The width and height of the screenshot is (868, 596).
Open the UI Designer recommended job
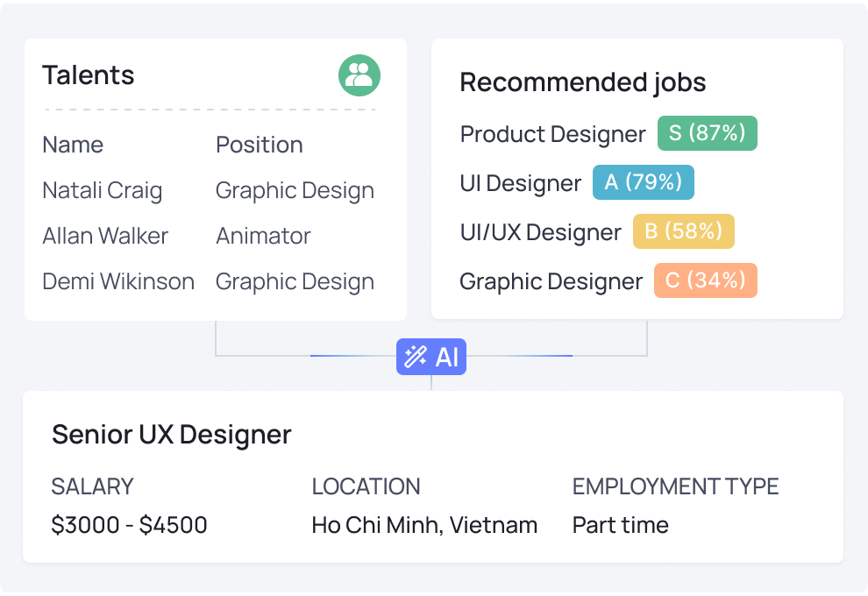pyautogui.click(x=520, y=183)
